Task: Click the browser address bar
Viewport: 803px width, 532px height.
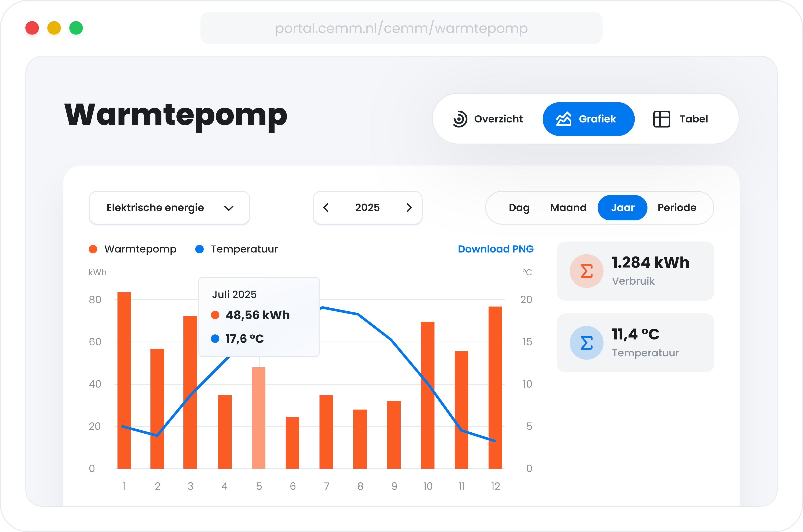Action: (x=401, y=28)
